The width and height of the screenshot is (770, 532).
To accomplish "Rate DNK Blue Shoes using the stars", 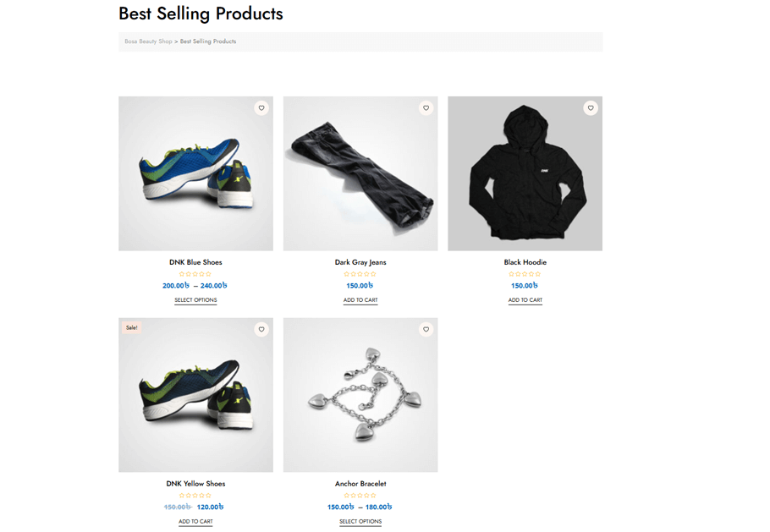I will coord(195,273).
